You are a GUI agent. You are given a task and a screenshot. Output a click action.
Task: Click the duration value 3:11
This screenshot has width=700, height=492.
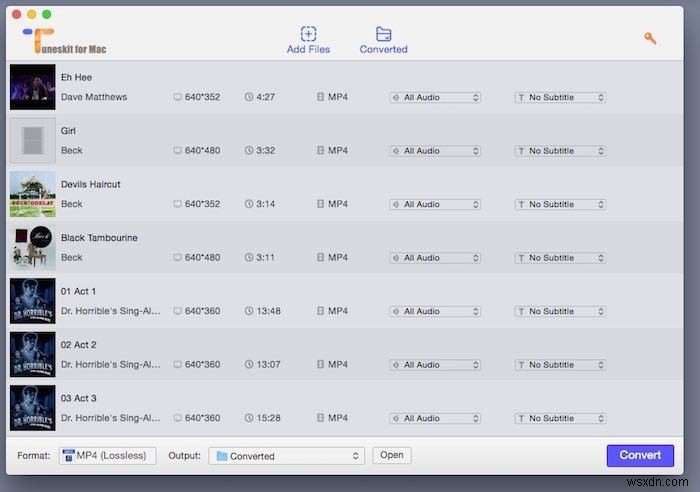(265, 258)
